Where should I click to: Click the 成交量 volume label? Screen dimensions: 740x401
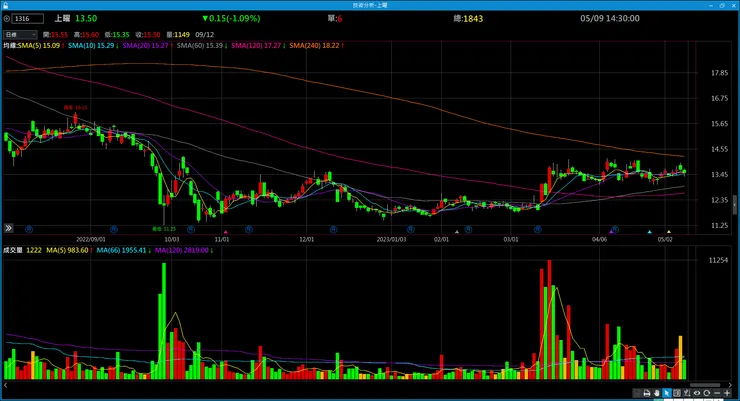click(x=13, y=250)
